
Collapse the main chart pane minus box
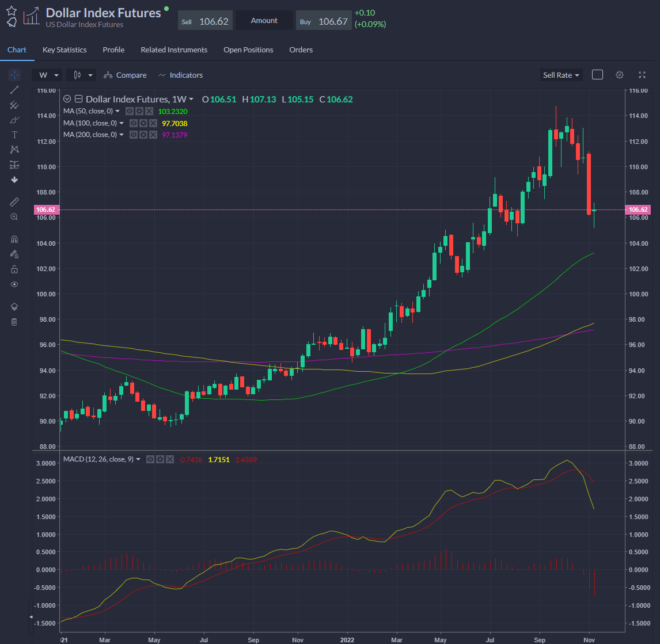coord(78,99)
